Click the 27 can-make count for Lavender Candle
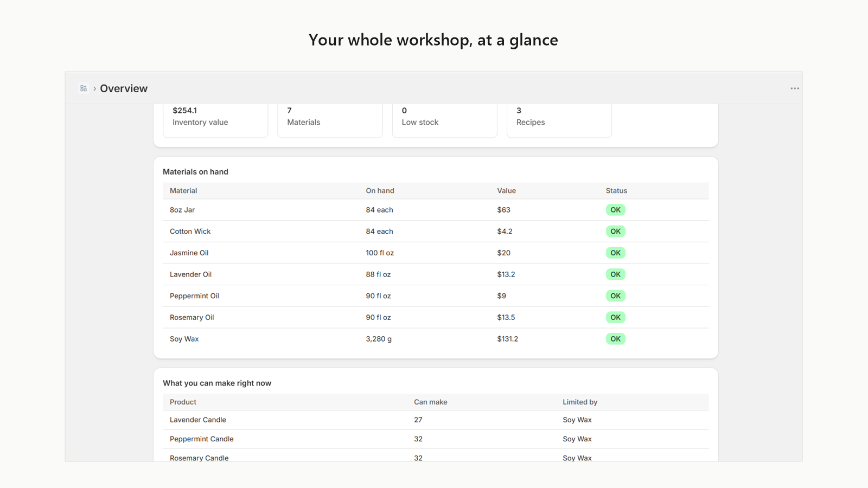 (x=418, y=420)
